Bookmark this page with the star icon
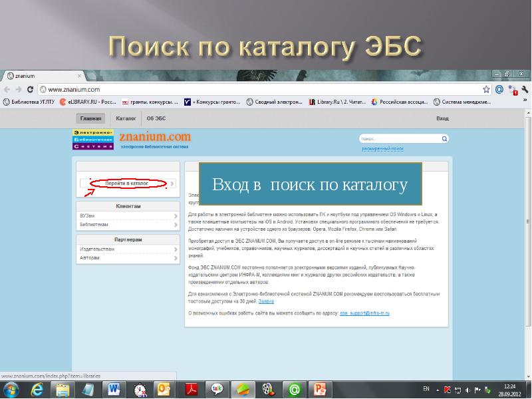This screenshot has height=399, width=532. click(487, 89)
